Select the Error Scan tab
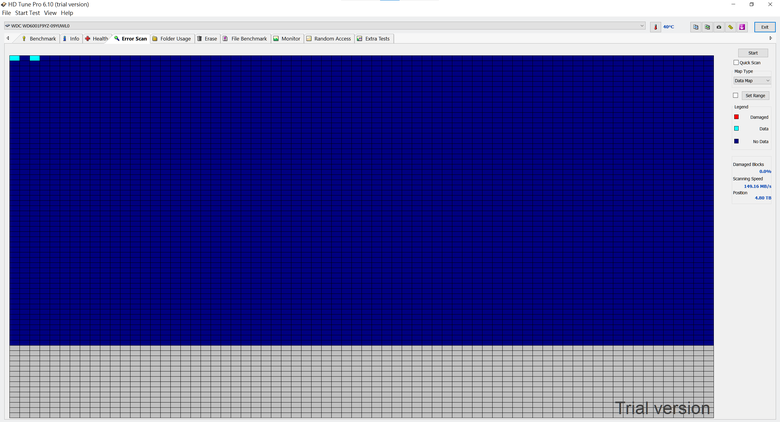 click(x=130, y=38)
